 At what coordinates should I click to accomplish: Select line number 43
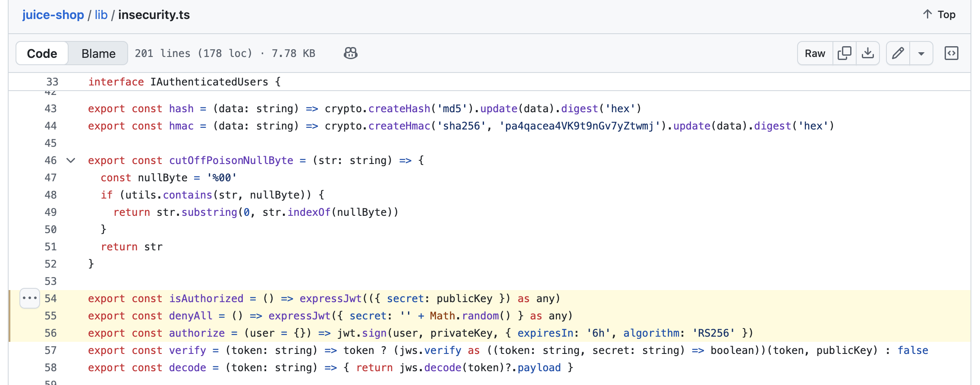(x=50, y=109)
